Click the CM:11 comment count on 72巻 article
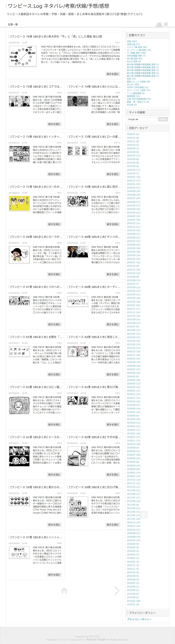Screen dimensions: 175x644 tap(117, 143)
